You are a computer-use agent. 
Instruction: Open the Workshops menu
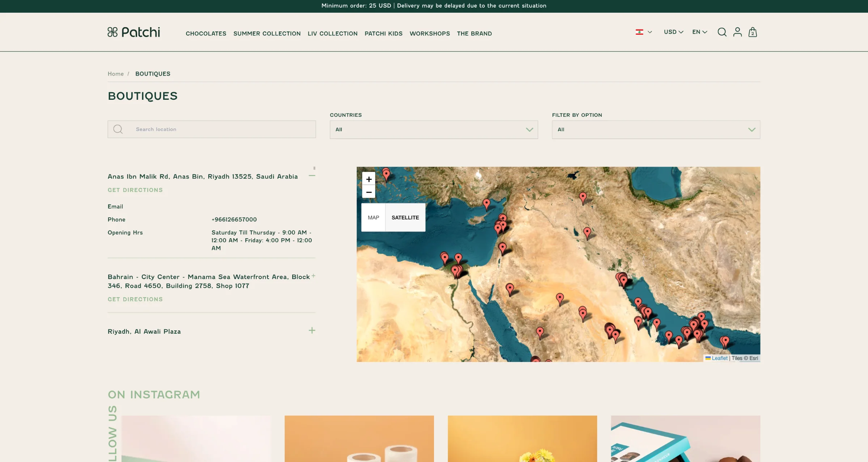pos(430,34)
